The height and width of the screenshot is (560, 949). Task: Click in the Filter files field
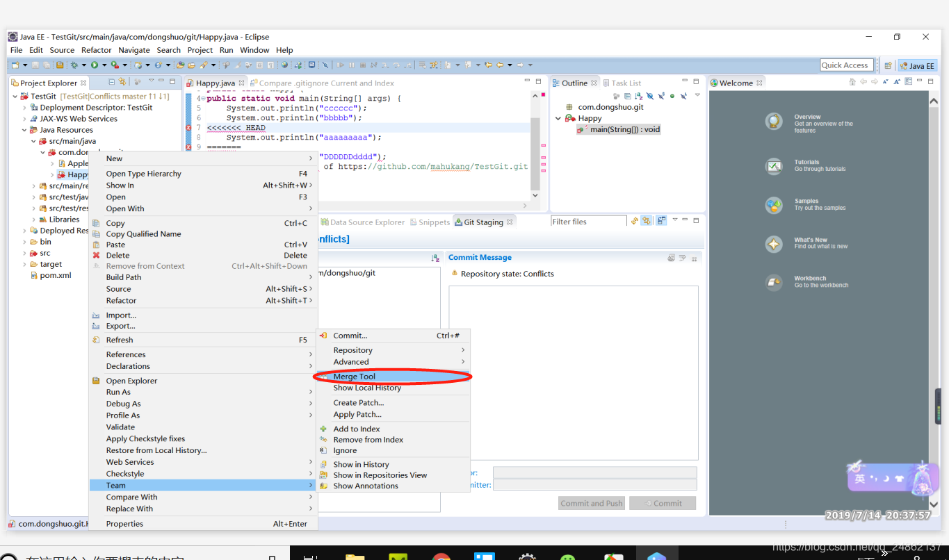pos(588,222)
